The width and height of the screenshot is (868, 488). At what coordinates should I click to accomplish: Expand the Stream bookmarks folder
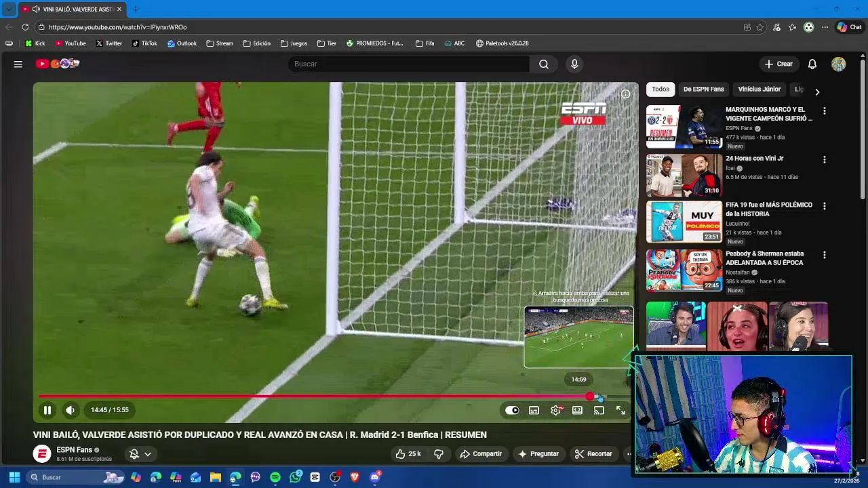pos(220,43)
